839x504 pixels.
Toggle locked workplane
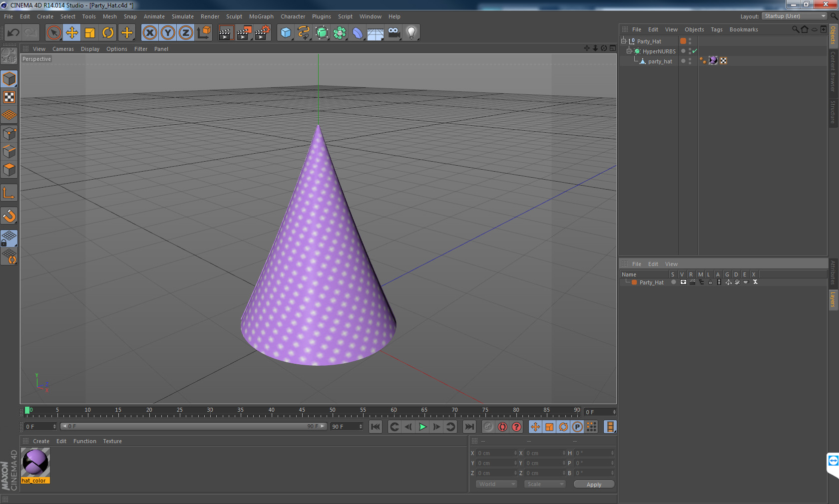point(9,239)
